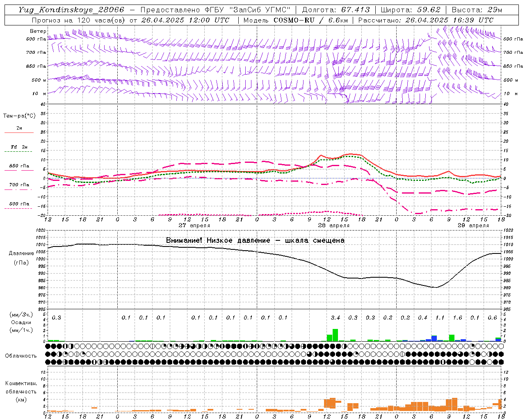Click the Конвективн. label text

coord(21,383)
